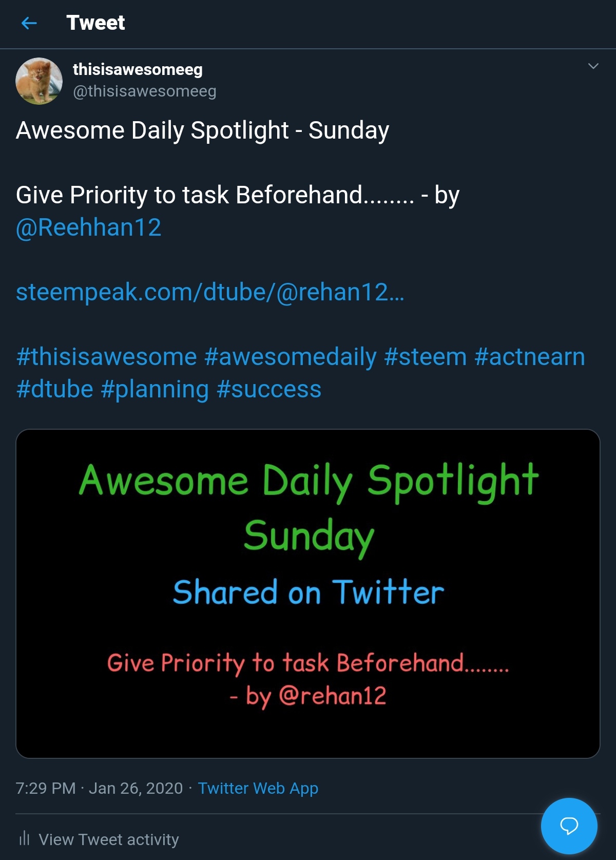
Task: Tap the Tweet activity bar chart icon
Action: point(24,838)
